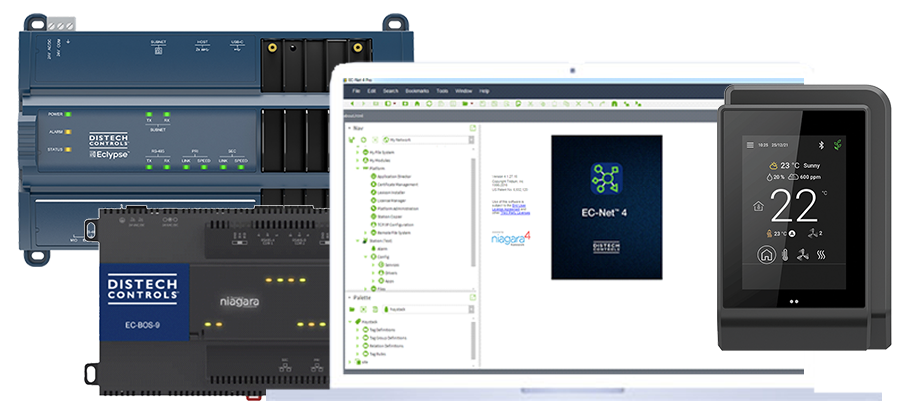The width and height of the screenshot is (902, 418).
Task: Expand My File System node
Action: coord(358,152)
